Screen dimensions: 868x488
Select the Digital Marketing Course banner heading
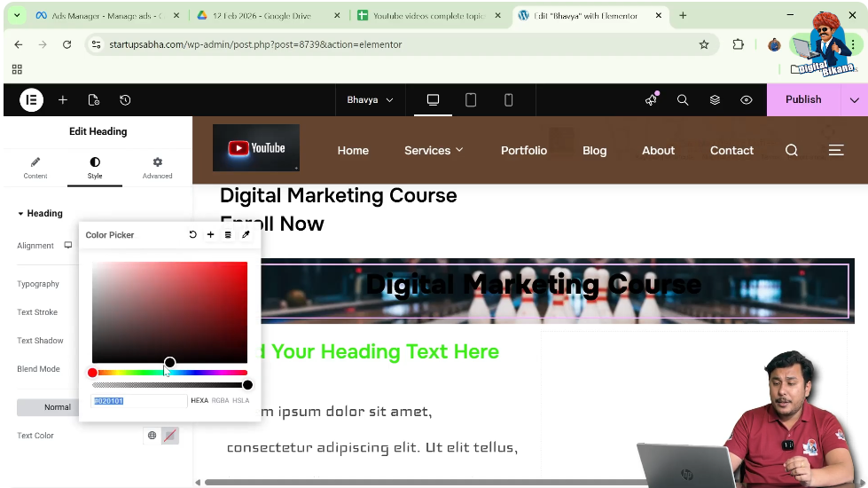(534, 285)
